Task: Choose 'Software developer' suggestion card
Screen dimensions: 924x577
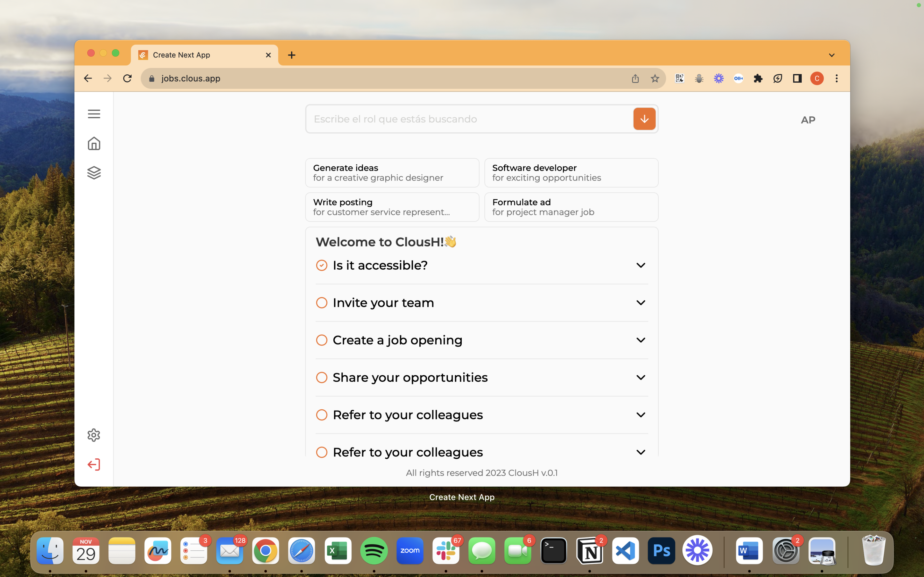Action: pyautogui.click(x=571, y=173)
